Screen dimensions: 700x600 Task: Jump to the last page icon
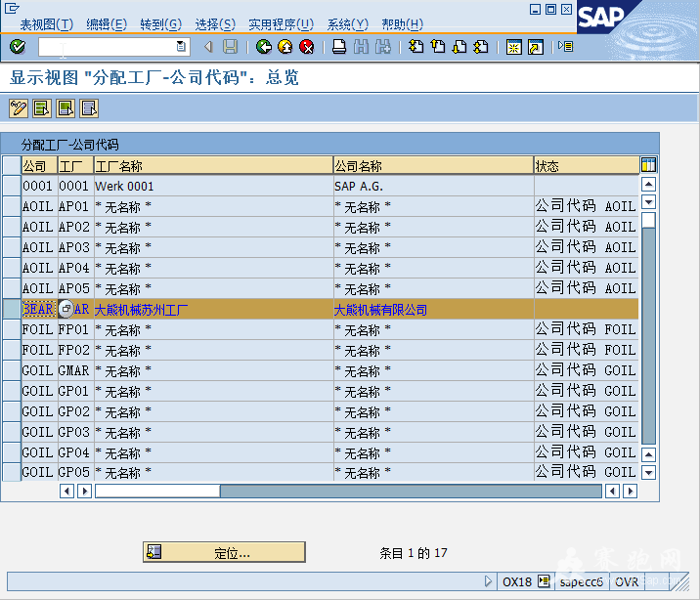click(x=481, y=46)
